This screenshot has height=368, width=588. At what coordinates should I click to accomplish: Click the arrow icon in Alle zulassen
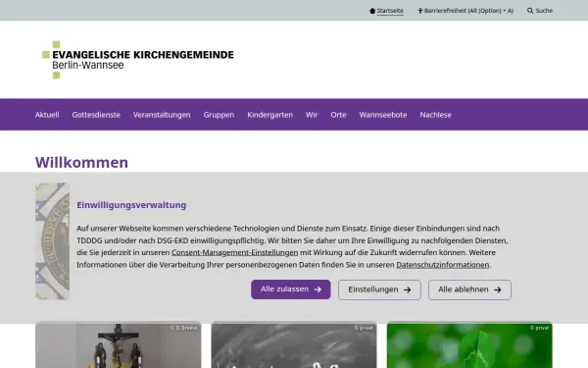(x=318, y=289)
